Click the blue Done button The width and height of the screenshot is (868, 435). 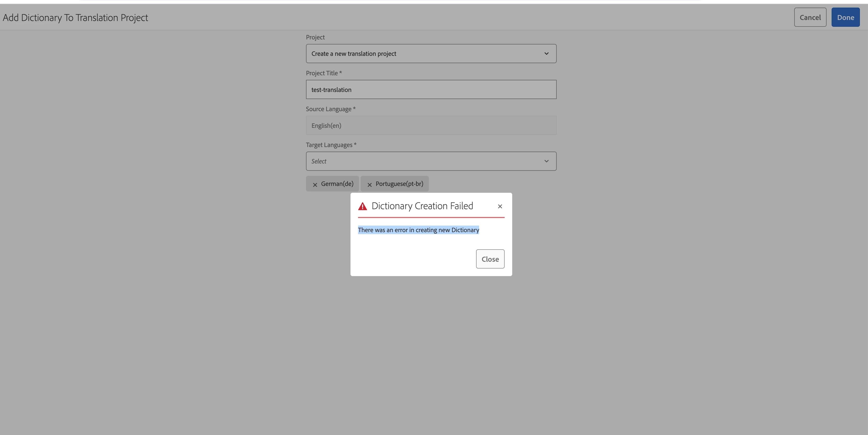pyautogui.click(x=845, y=17)
